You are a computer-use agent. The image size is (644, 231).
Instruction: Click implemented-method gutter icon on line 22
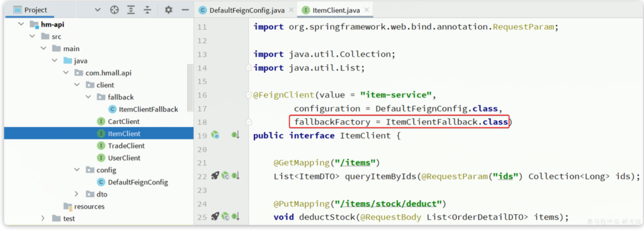(x=235, y=176)
